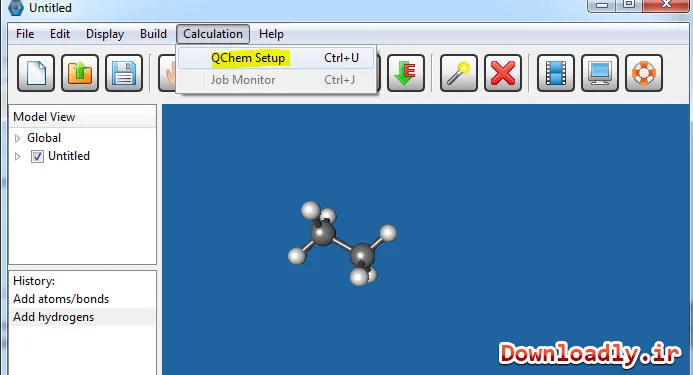
Task: Expand the Global tree node
Action: [x=17, y=138]
